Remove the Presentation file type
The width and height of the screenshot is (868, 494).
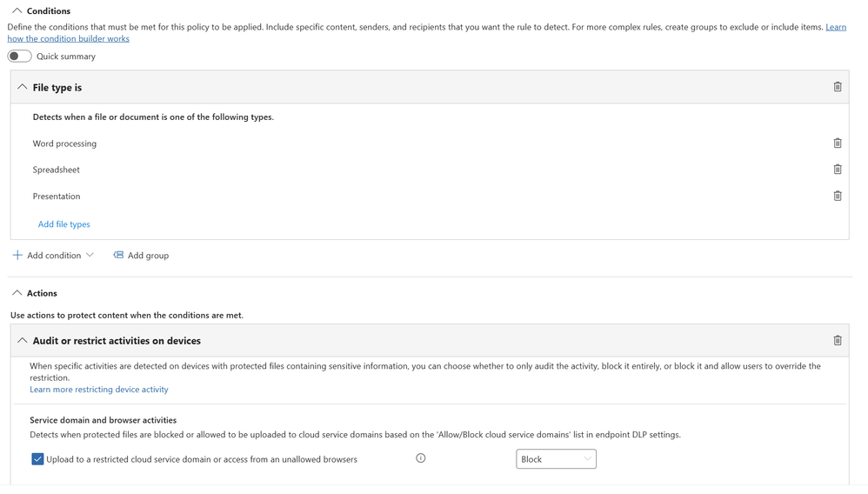click(x=838, y=197)
